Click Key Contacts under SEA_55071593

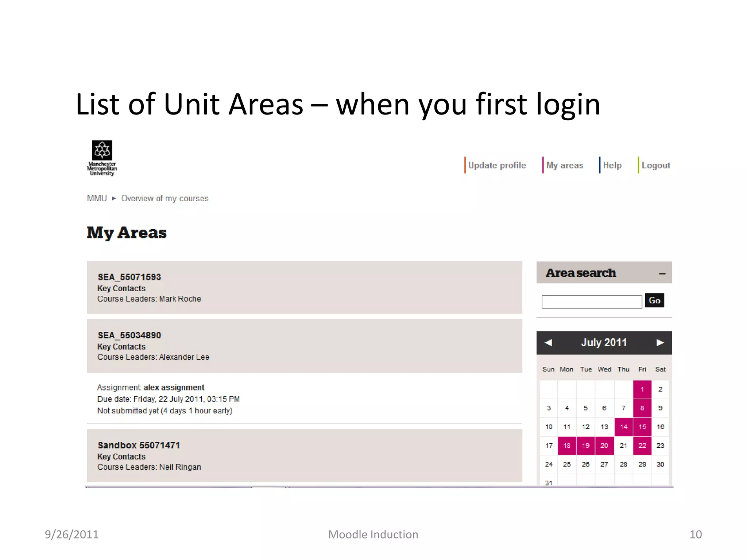coord(121,288)
